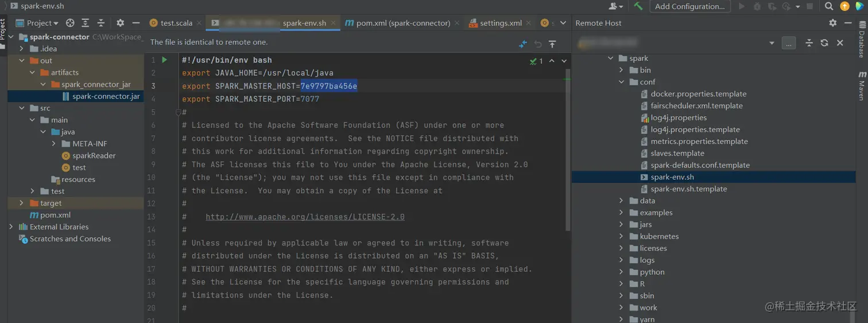868x323 pixels.
Task: Click the Debug bug icon
Action: (x=757, y=6)
